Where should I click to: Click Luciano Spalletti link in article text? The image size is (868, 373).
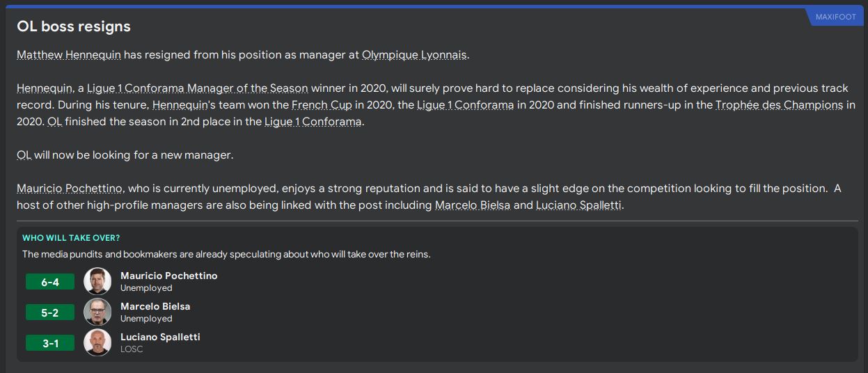coord(578,205)
